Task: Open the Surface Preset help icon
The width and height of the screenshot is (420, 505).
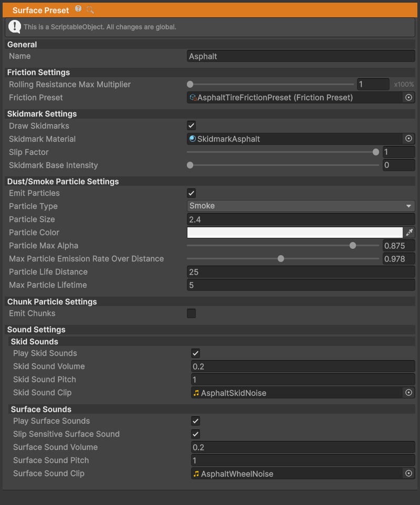Action: click(x=78, y=9)
